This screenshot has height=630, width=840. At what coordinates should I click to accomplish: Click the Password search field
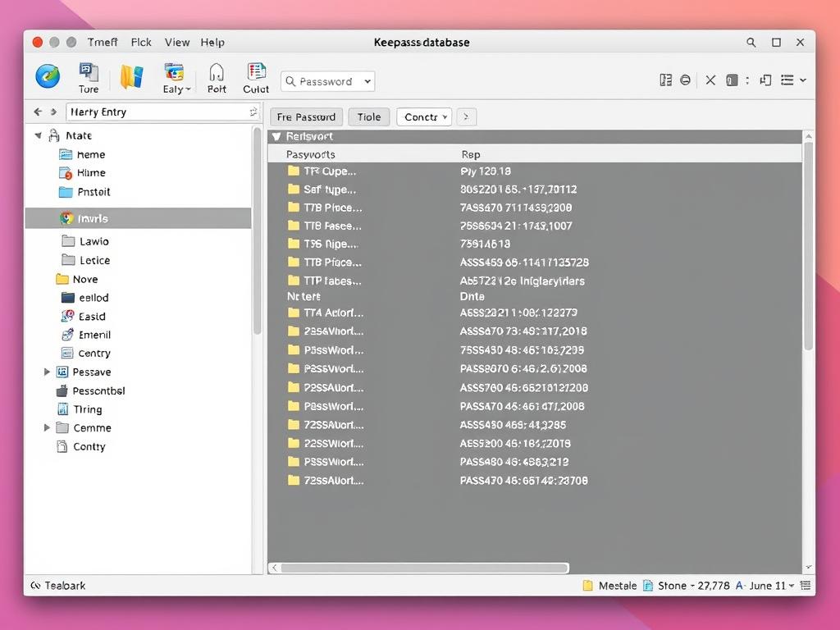(327, 81)
